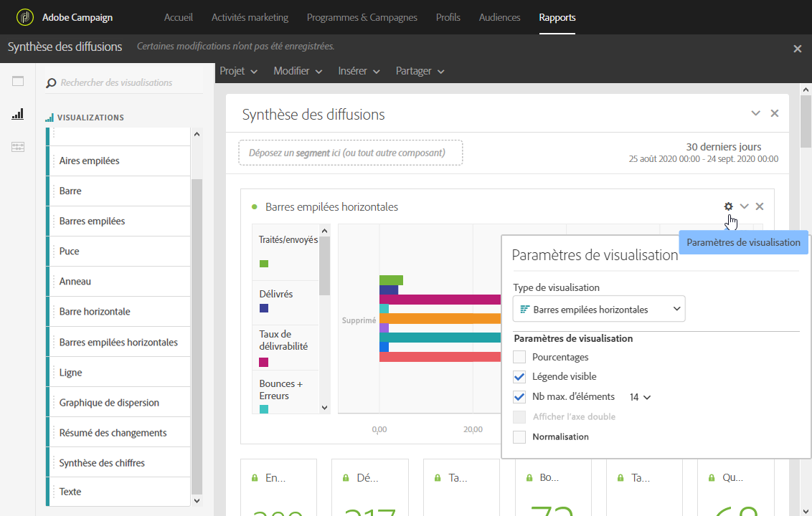The width and height of the screenshot is (812, 516).
Task: Open the Type de visualisation dropdown
Action: click(x=599, y=309)
